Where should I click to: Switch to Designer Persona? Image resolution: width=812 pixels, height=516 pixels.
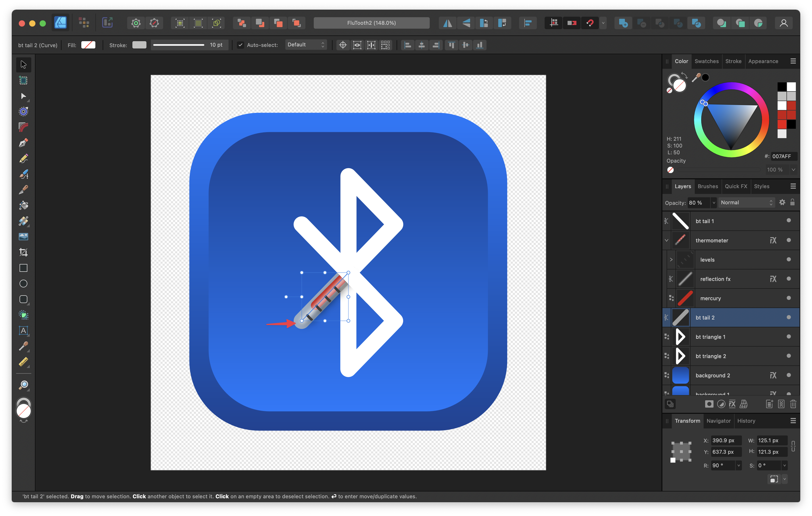(x=60, y=23)
